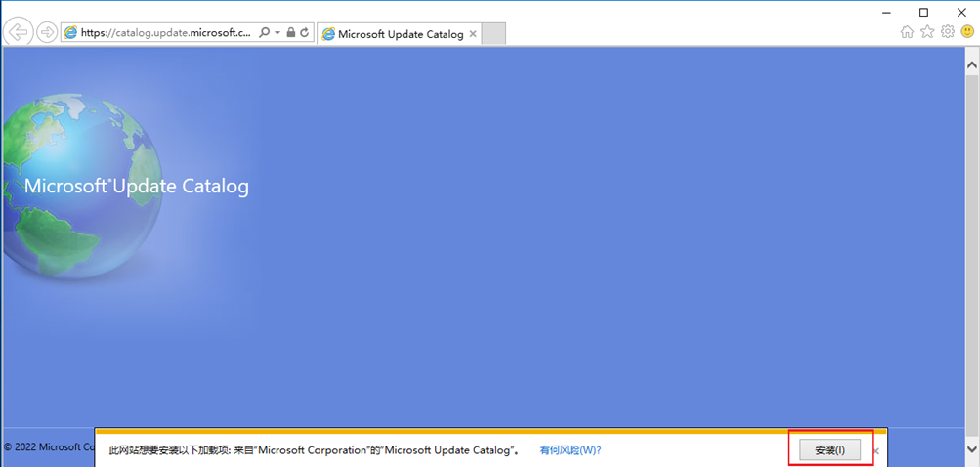Click the © 2022 Microsoft copyright text
This screenshot has width=980, height=467.
[49, 447]
